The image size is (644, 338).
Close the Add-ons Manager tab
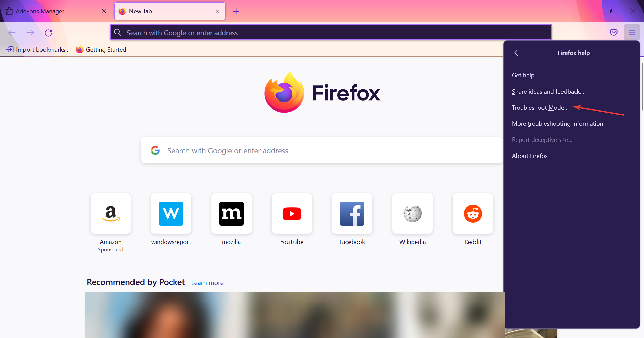(x=104, y=11)
